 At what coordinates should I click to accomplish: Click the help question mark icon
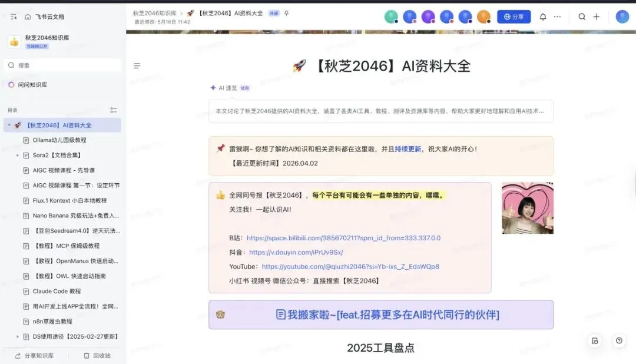(x=619, y=340)
